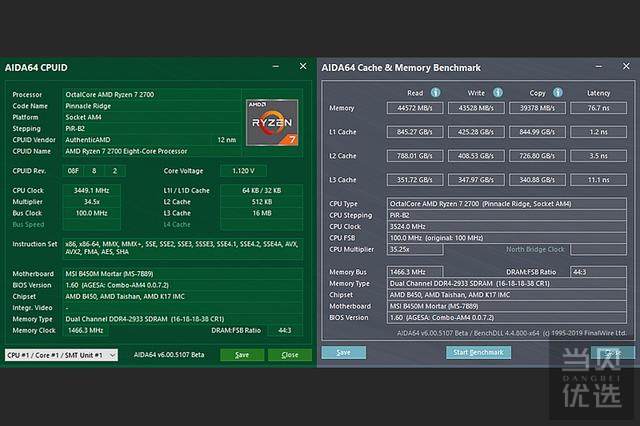Click the Memory Latency value 76.7 ns
The height and width of the screenshot is (426, 640).
tap(598, 108)
